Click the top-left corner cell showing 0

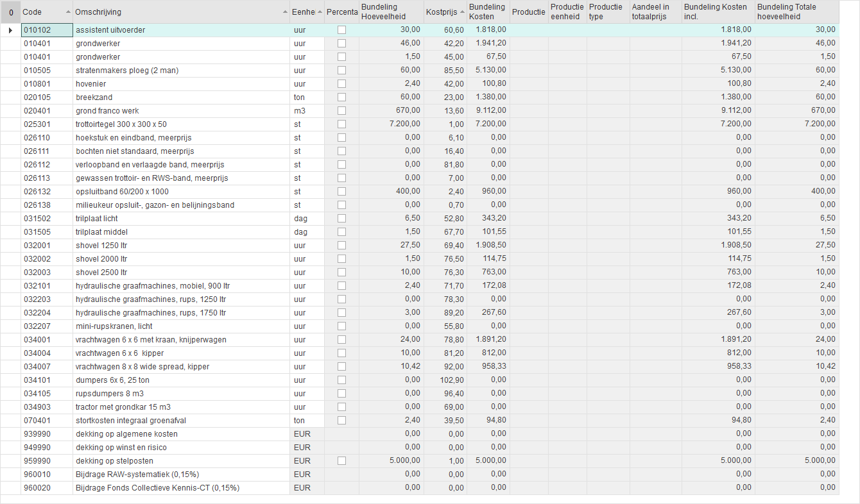(x=10, y=12)
